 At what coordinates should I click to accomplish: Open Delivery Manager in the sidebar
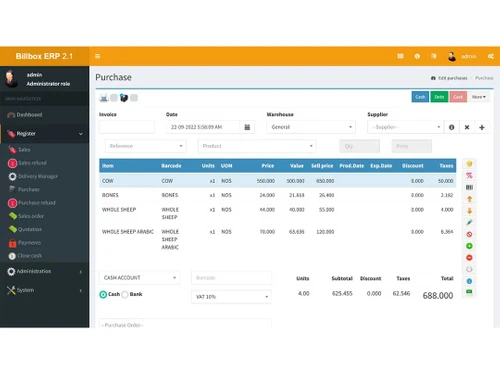(38, 176)
